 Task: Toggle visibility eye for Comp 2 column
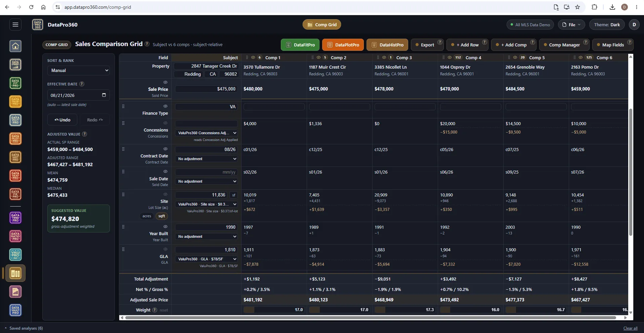tap(318, 58)
